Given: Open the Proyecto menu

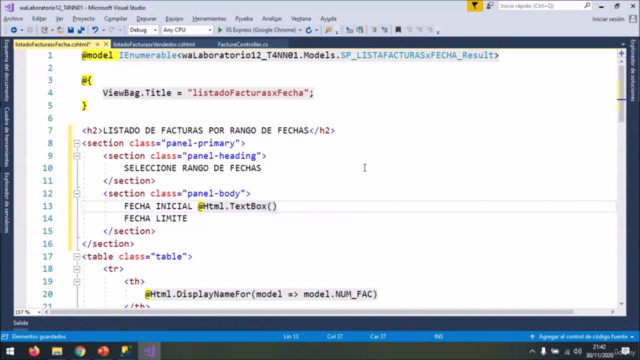Looking at the screenshot, I should 84,19.
